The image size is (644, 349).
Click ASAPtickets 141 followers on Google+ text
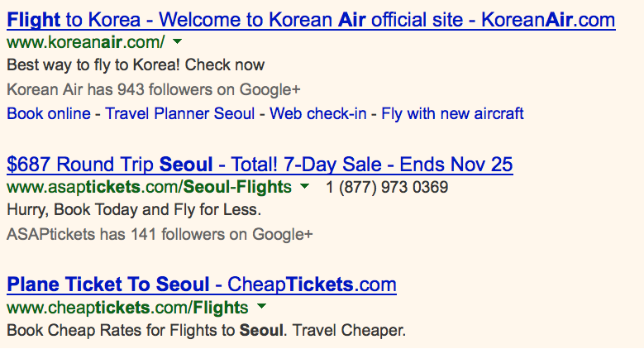pos(160,234)
